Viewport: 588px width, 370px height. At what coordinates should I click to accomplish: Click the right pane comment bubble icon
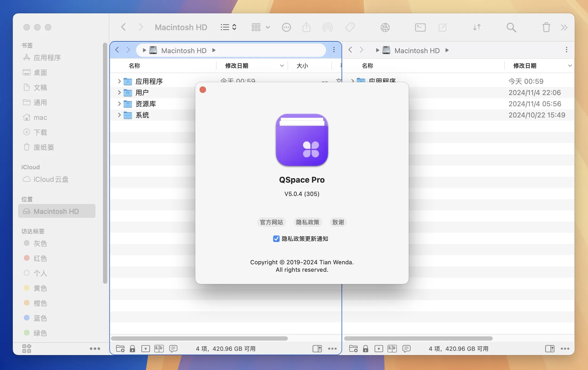[407, 349]
